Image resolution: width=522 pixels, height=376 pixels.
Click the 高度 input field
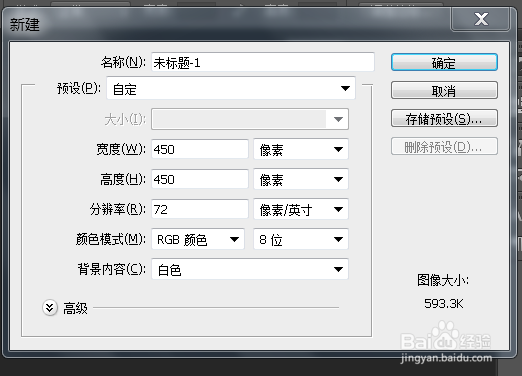(x=200, y=179)
